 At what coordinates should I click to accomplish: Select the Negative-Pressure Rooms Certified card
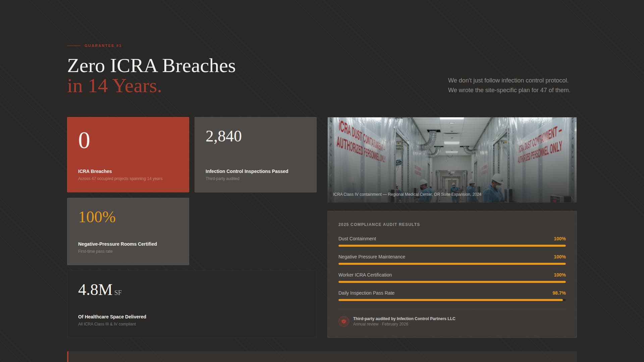pos(128,231)
